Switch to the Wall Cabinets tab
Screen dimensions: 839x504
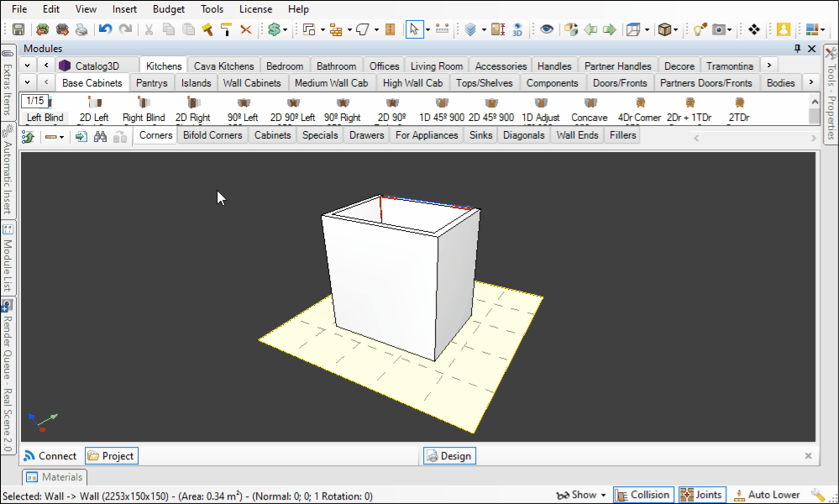click(251, 83)
